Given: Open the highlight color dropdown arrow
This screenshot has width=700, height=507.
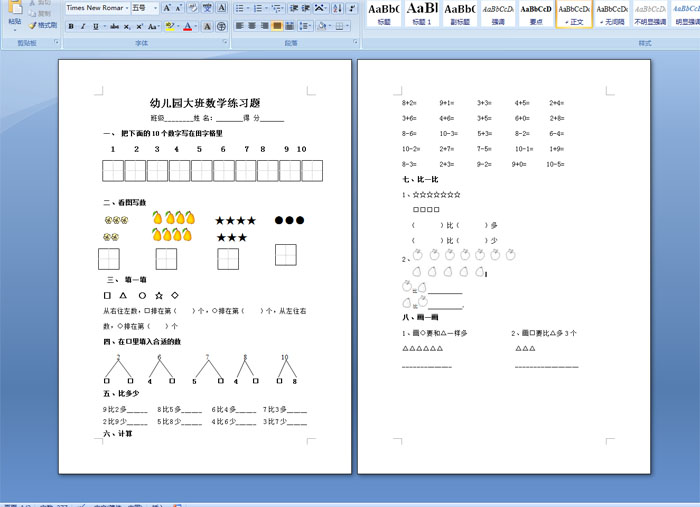Looking at the screenshot, I should (x=177, y=27).
